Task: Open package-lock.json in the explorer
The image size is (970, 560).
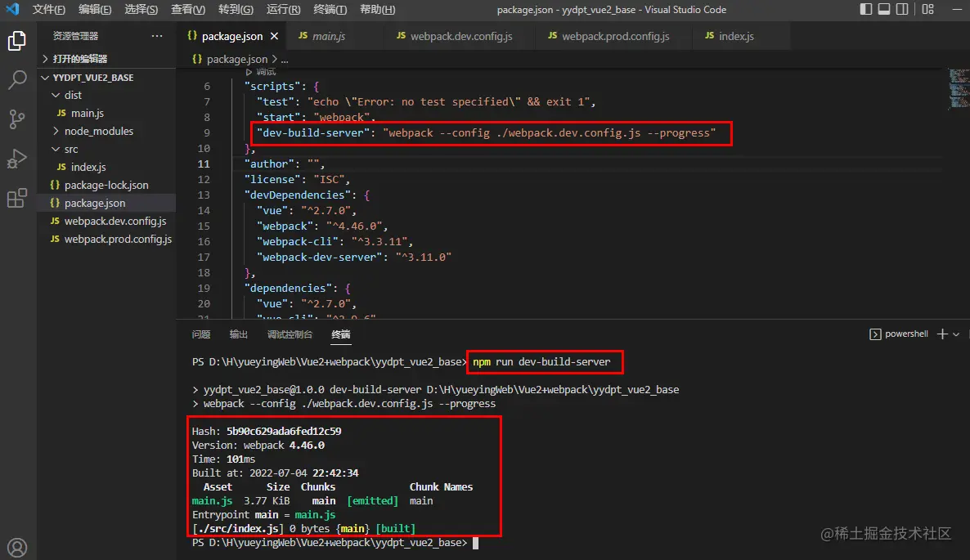Action: [x=106, y=185]
